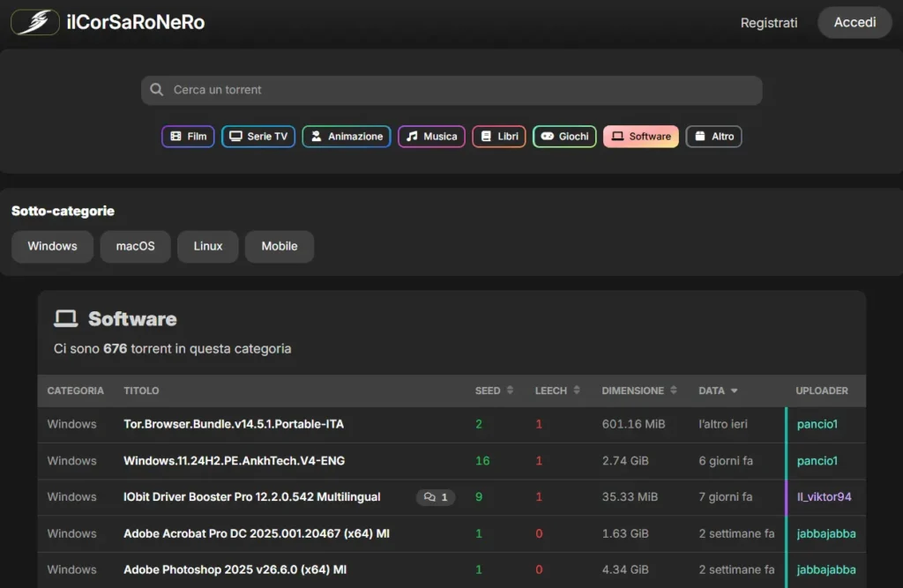The width and height of the screenshot is (903, 588).
Task: Click the magnifying glass search icon
Action: [x=157, y=90]
